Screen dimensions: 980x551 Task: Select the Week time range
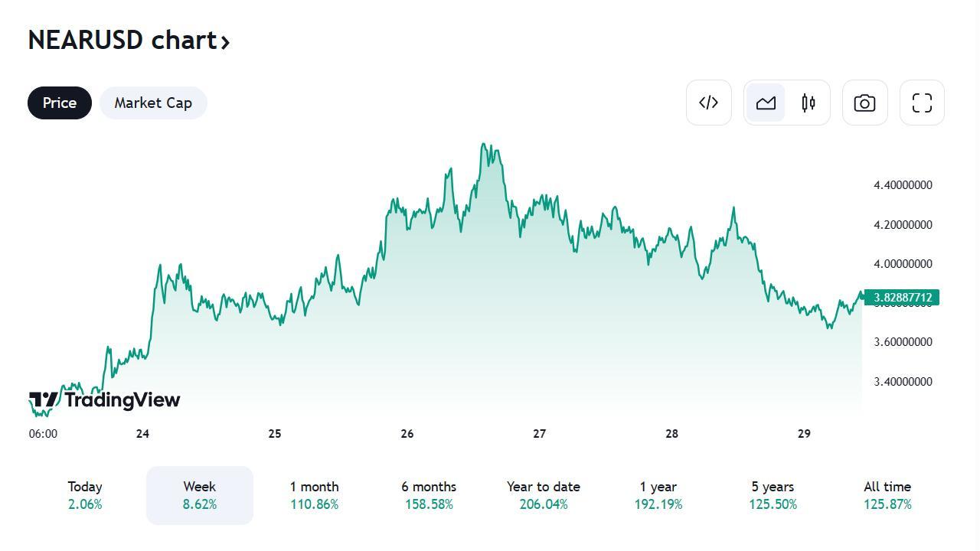[x=200, y=495]
